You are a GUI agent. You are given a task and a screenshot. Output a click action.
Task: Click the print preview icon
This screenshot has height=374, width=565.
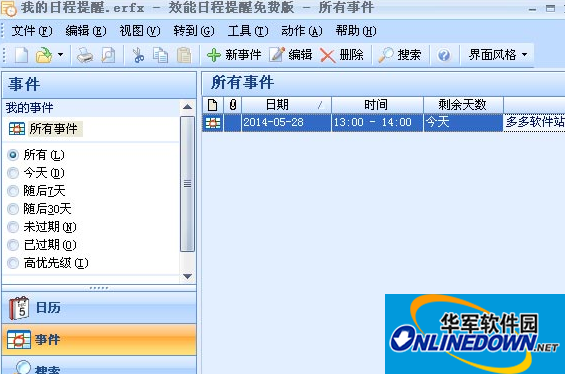[108, 55]
